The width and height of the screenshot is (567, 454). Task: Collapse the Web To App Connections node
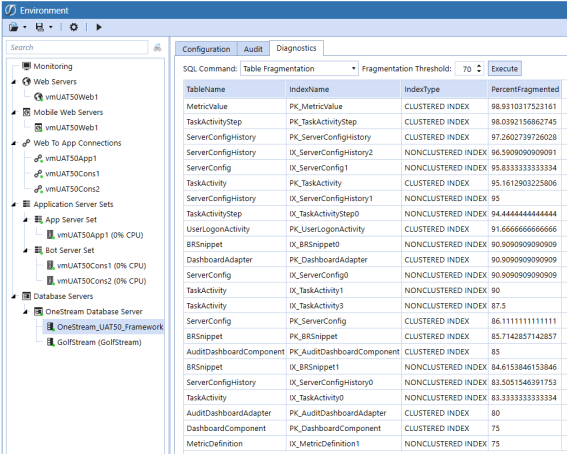(14, 144)
